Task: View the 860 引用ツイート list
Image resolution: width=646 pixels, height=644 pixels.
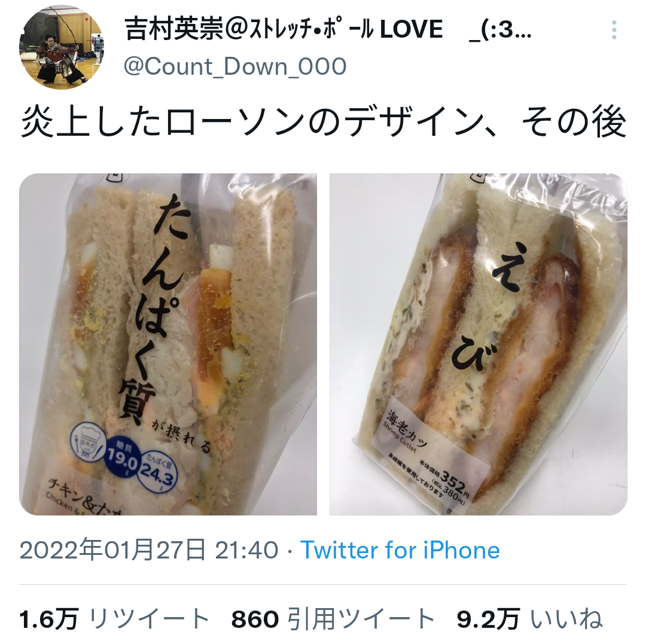Action: click(333, 619)
